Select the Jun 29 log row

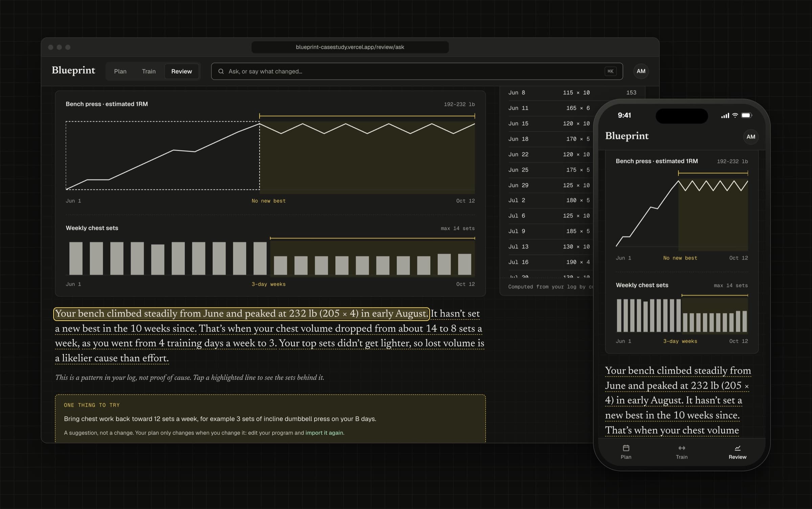[x=551, y=185]
